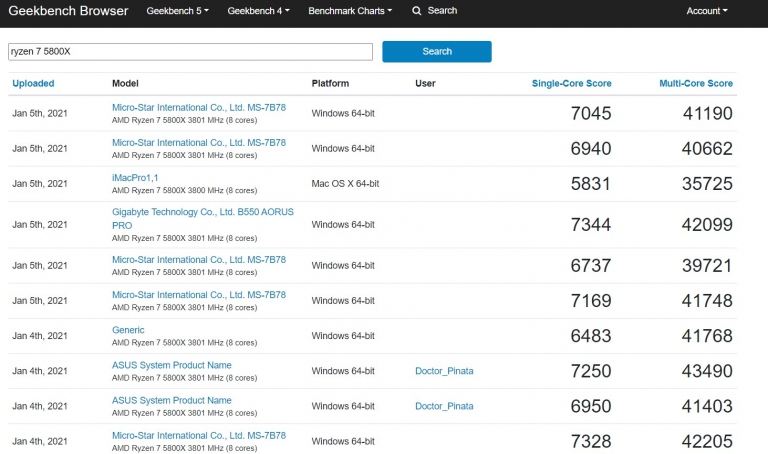Image resolution: width=768 pixels, height=454 pixels.
Task: Click the single-core score 5831
Action: (591, 184)
